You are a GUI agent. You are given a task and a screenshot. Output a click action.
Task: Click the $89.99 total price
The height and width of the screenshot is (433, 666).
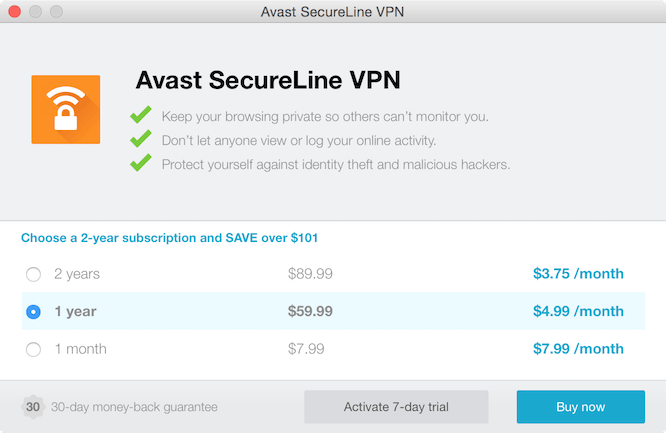click(310, 274)
